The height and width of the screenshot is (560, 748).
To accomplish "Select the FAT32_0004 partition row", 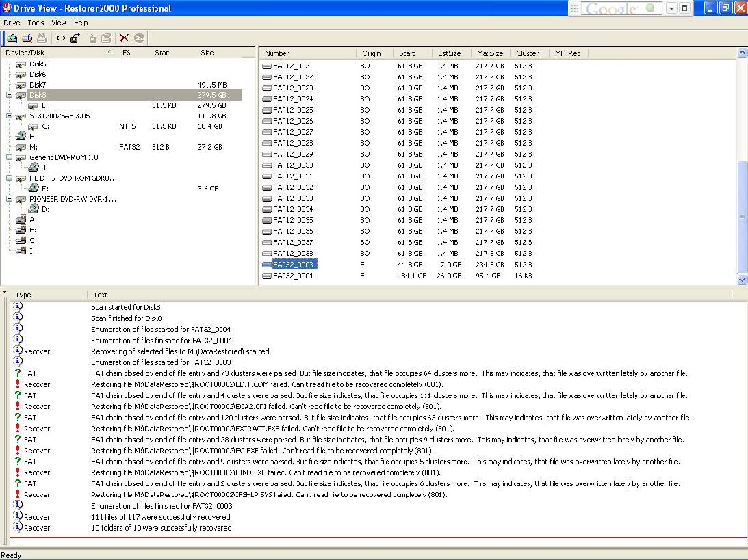I will 293,276.
